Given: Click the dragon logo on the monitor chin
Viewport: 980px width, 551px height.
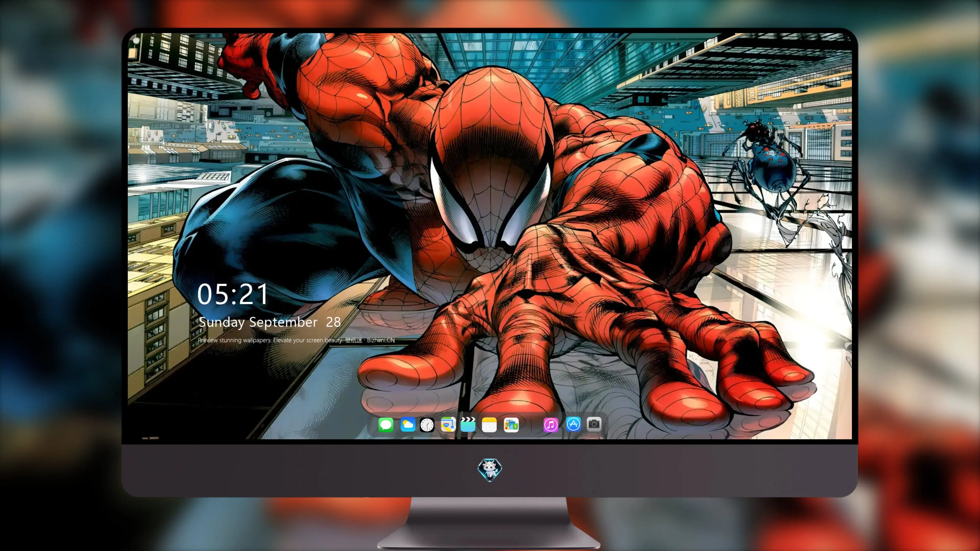Looking at the screenshot, I should click(490, 470).
